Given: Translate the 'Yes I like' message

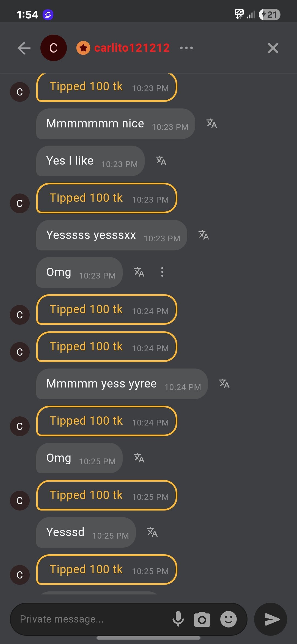Looking at the screenshot, I should (x=161, y=161).
